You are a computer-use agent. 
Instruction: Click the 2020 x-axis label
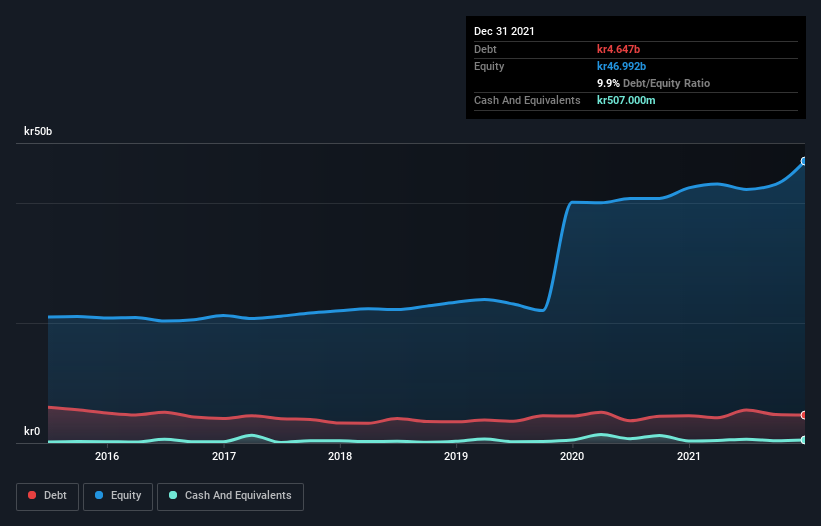pyautogui.click(x=572, y=456)
